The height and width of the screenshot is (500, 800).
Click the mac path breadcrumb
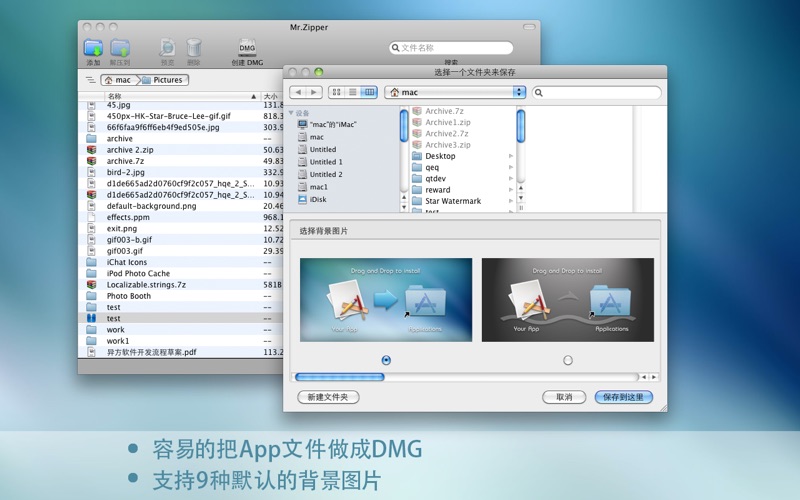(x=117, y=80)
